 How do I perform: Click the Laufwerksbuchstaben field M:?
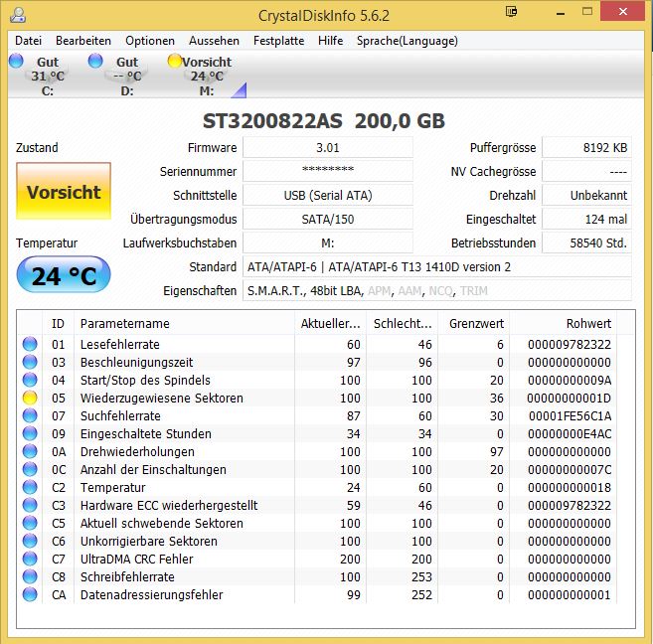328,243
